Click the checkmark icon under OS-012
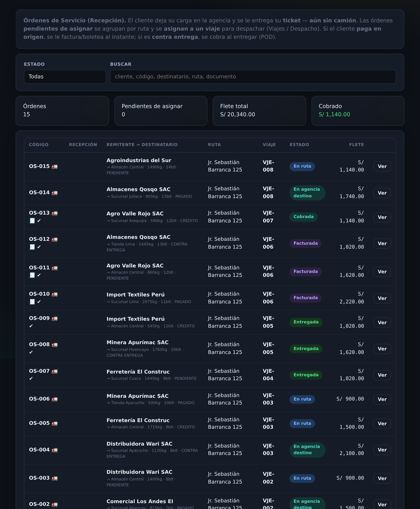Image resolution: width=420 pixels, height=509 pixels. [39, 247]
